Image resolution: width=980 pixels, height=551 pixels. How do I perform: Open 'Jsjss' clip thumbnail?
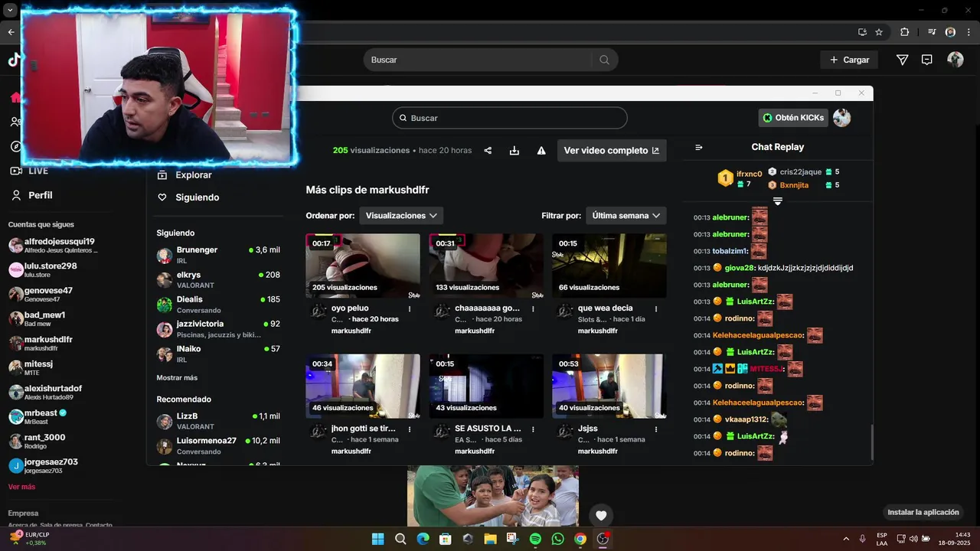coord(609,386)
